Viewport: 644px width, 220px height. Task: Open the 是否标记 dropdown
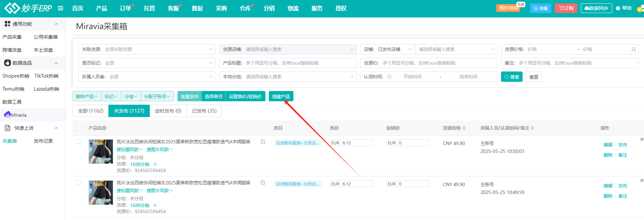pos(147,63)
